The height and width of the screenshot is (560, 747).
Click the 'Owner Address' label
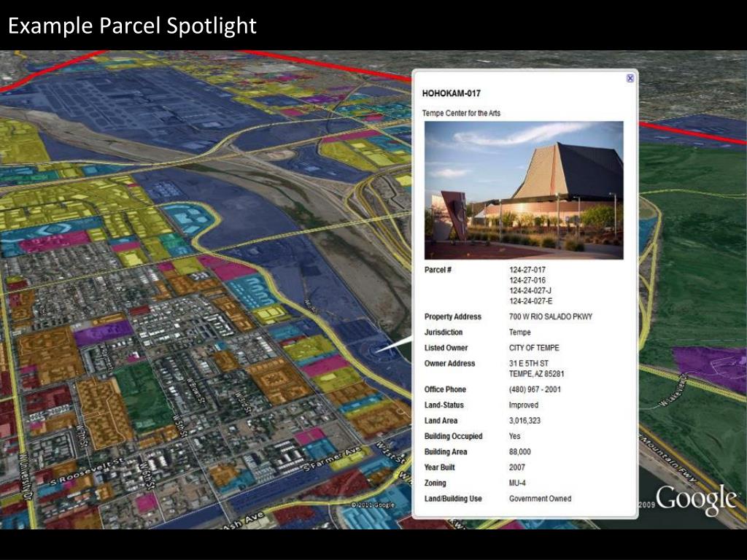tap(449, 363)
